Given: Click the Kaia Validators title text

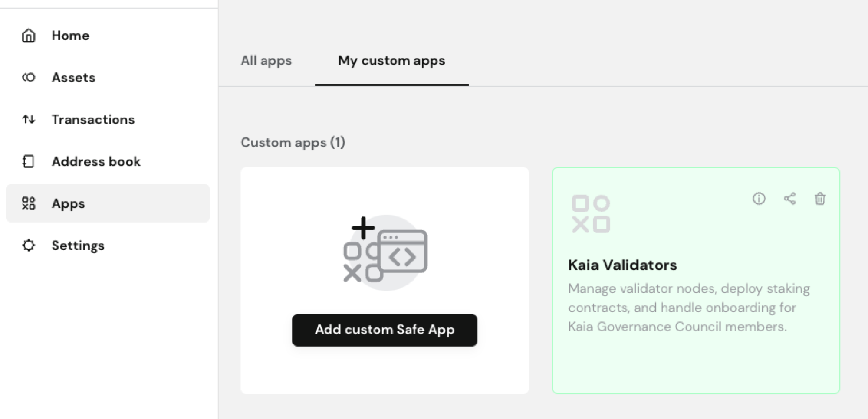Looking at the screenshot, I should 622,265.
